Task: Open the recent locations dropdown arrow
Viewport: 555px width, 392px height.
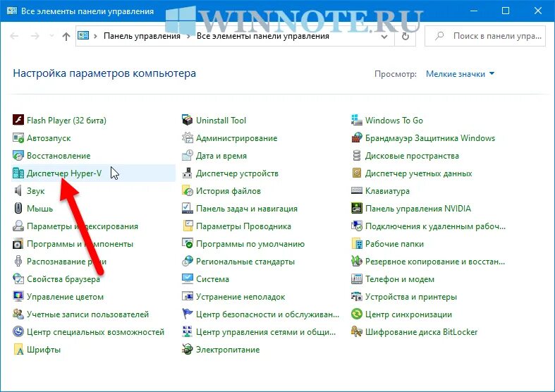Action: click(51, 36)
